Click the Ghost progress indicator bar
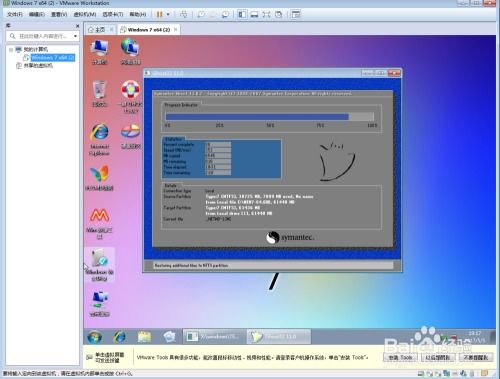The width and height of the screenshot is (500, 379). coord(270,116)
